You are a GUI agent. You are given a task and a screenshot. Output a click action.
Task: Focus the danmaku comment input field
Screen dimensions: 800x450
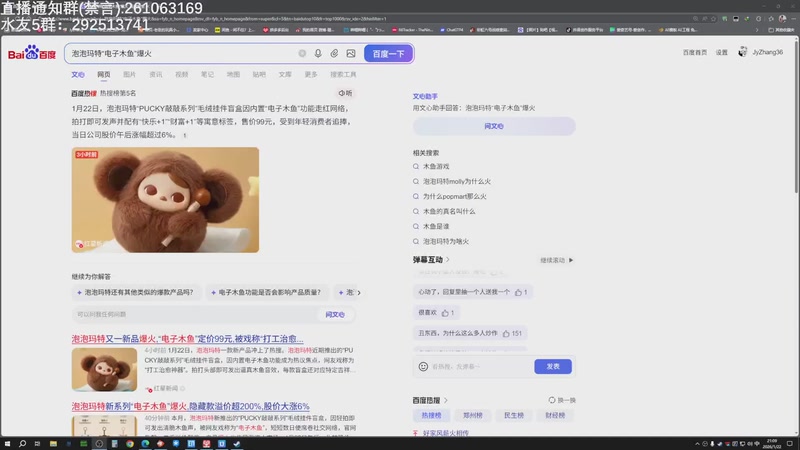(481, 366)
